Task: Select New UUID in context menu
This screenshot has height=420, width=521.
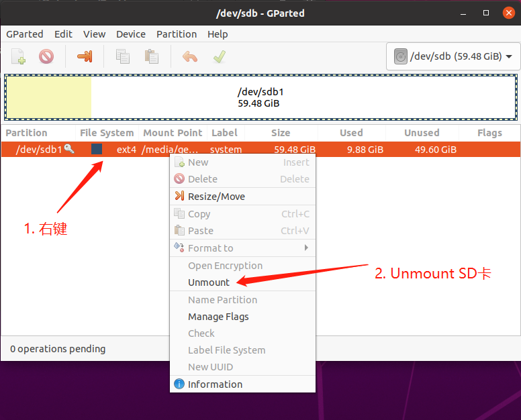Action: tap(242, 367)
